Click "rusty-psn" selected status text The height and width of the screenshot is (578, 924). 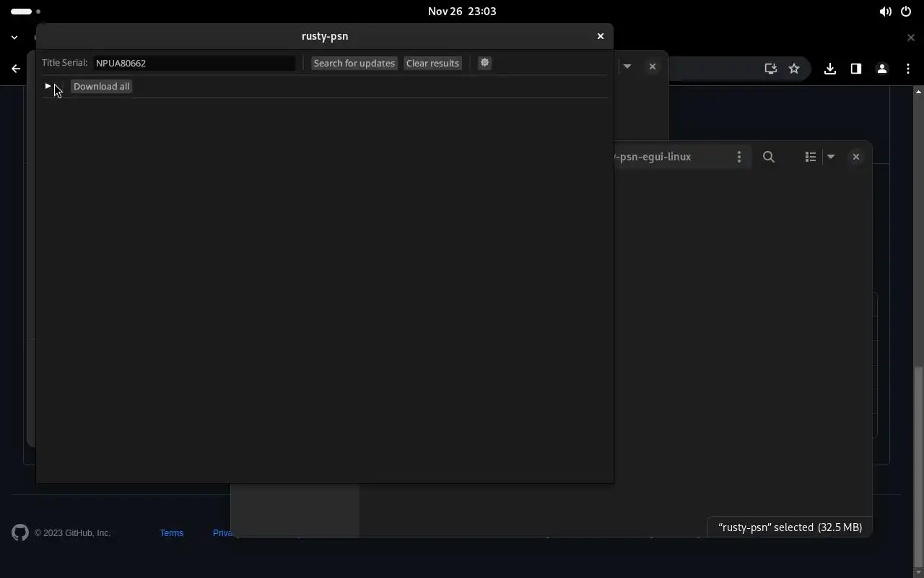(x=790, y=527)
